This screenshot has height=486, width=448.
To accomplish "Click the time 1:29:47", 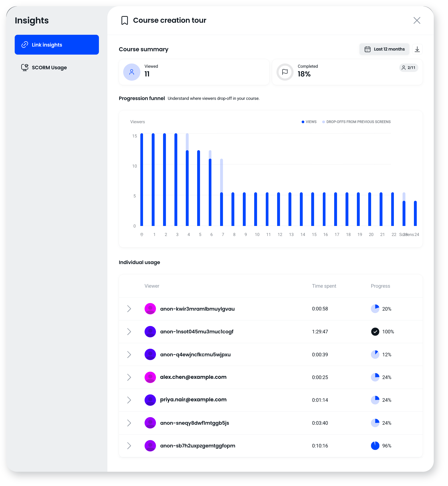I will [320, 332].
